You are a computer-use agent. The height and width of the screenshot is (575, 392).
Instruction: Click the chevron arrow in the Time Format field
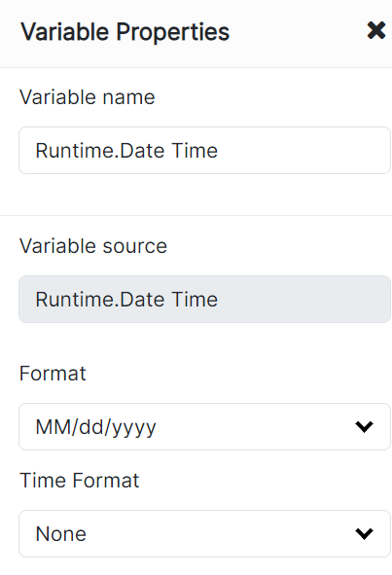(x=364, y=533)
